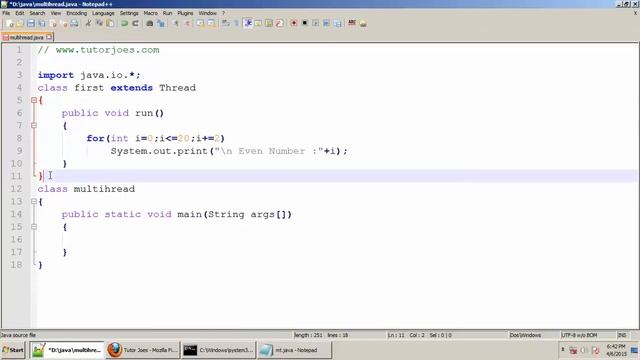
Task: Open the ? help menu
Action: pyautogui.click(x=223, y=13)
